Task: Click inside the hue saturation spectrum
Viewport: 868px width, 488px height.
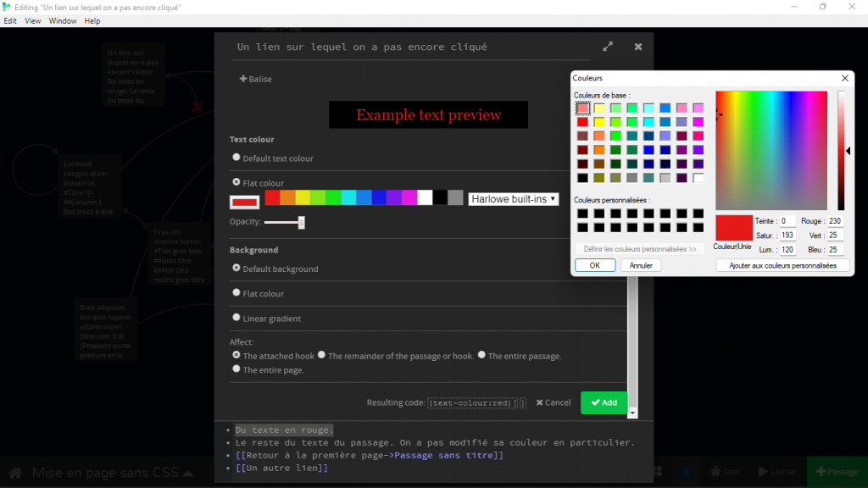Action: pyautogui.click(x=771, y=151)
